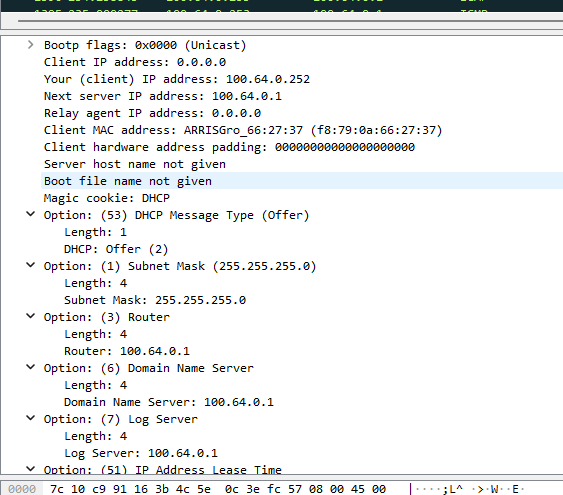Click horizontal scrollbar of packet list
The width and height of the screenshot is (563, 495).
[290, 21]
